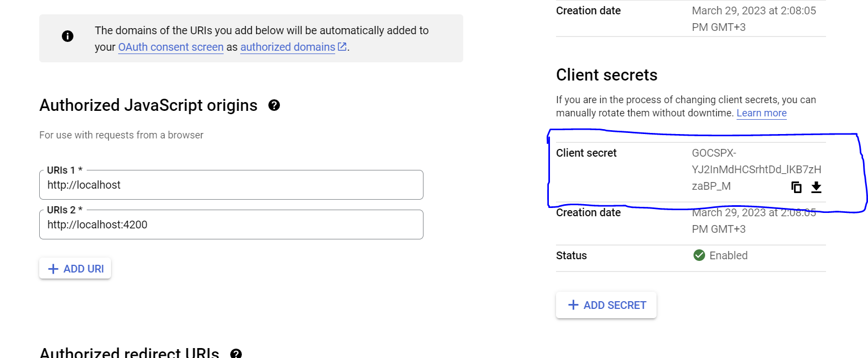The height and width of the screenshot is (358, 868).
Task: Click the info icon in banner
Action: (x=67, y=36)
